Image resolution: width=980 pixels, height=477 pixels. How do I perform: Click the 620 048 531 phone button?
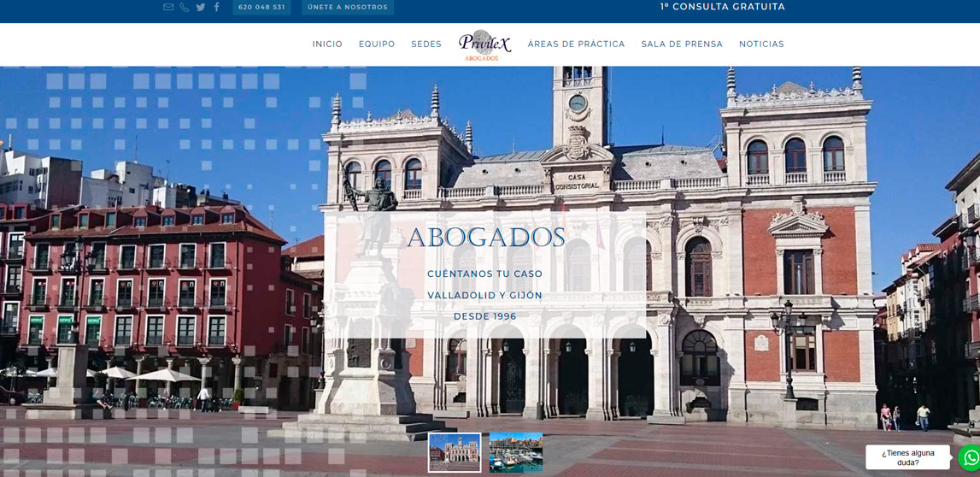pos(262,8)
